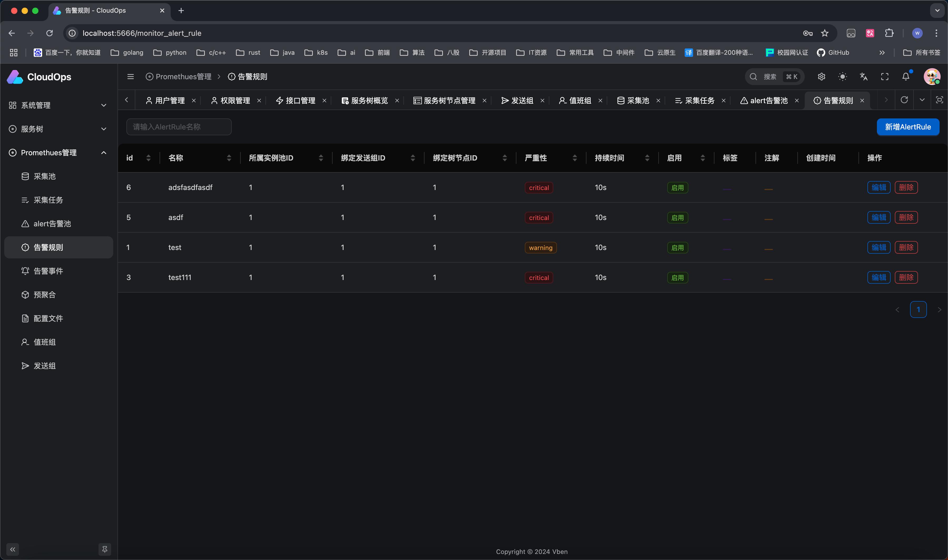Collapse the Promethues管理 menu

tap(58, 152)
